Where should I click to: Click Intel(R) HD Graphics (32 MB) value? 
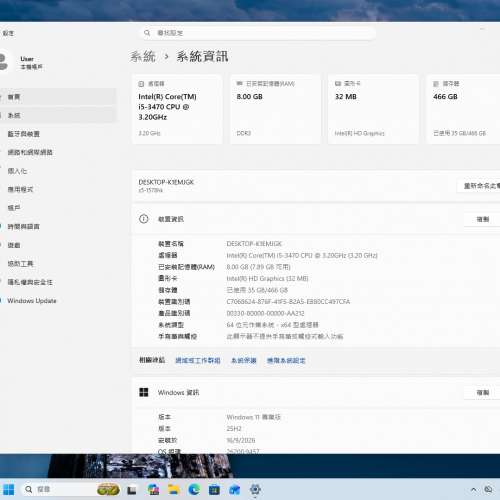267,278
